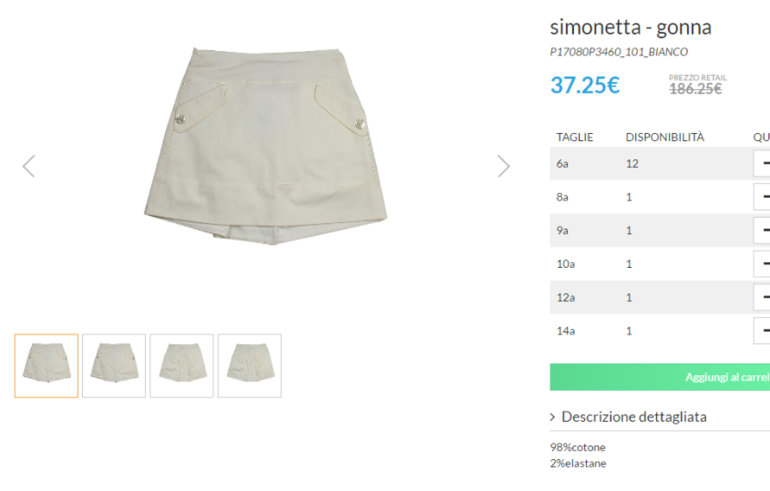Decrease quantity for size 14a
The height and width of the screenshot is (491, 770).
tap(764, 330)
